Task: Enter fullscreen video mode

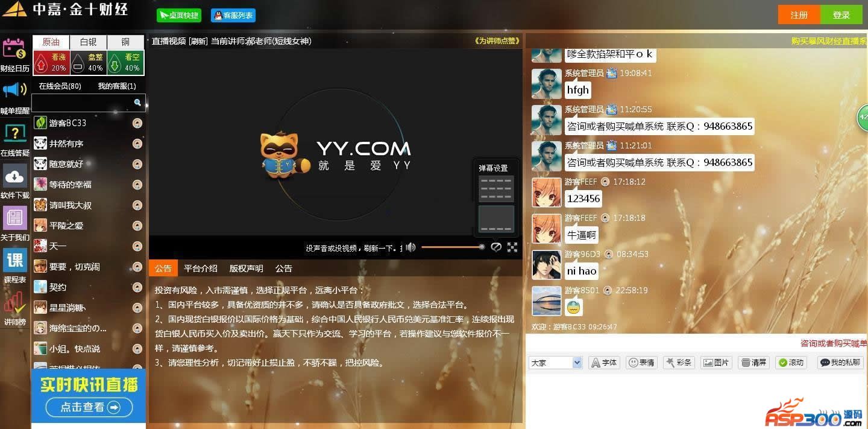Action: point(512,247)
